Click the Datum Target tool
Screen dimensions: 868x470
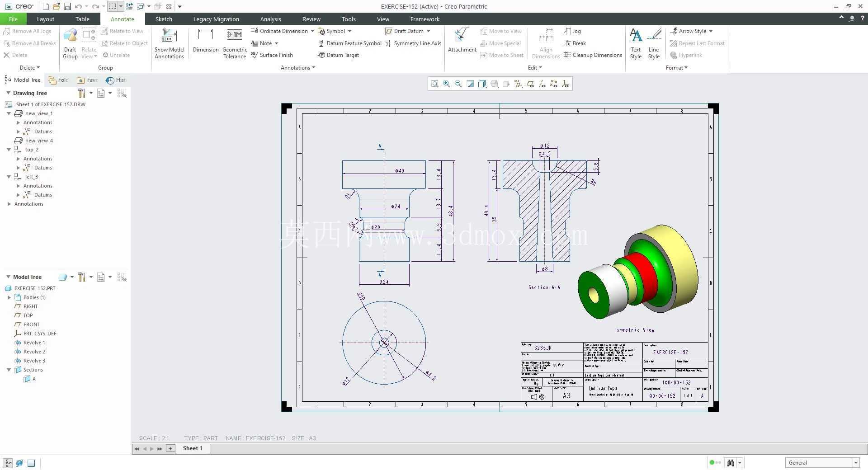339,55
